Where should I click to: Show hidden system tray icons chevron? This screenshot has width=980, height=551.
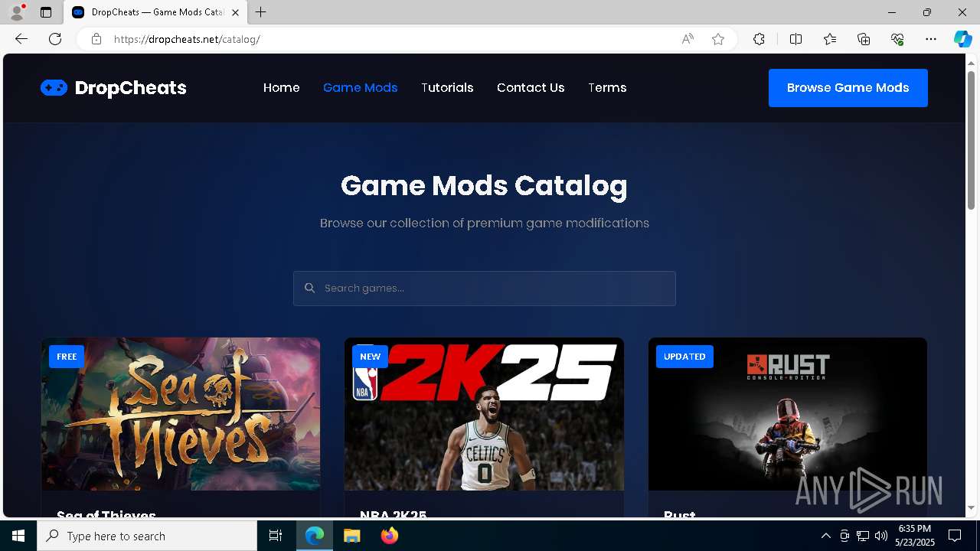[825, 536]
